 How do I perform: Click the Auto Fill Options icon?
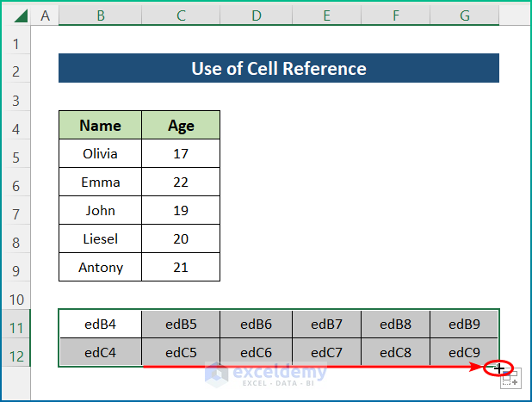510,380
